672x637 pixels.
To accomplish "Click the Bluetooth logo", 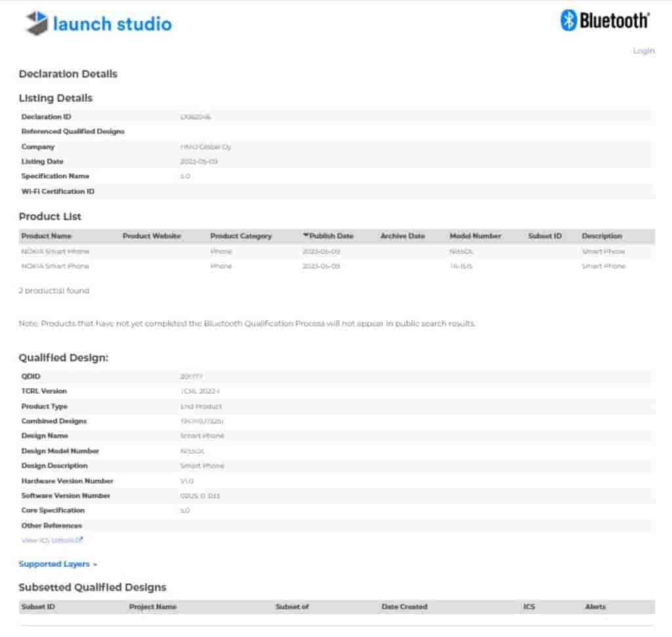I will pos(602,20).
